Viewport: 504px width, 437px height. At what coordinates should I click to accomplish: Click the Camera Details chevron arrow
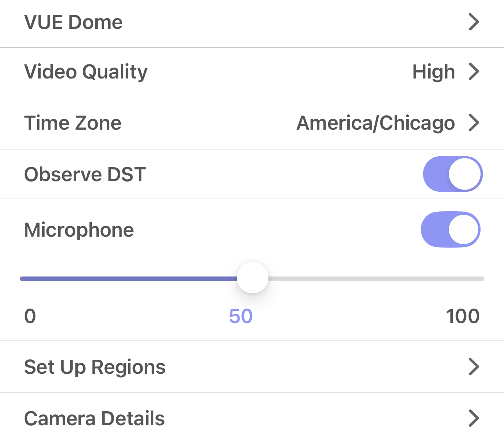(474, 417)
